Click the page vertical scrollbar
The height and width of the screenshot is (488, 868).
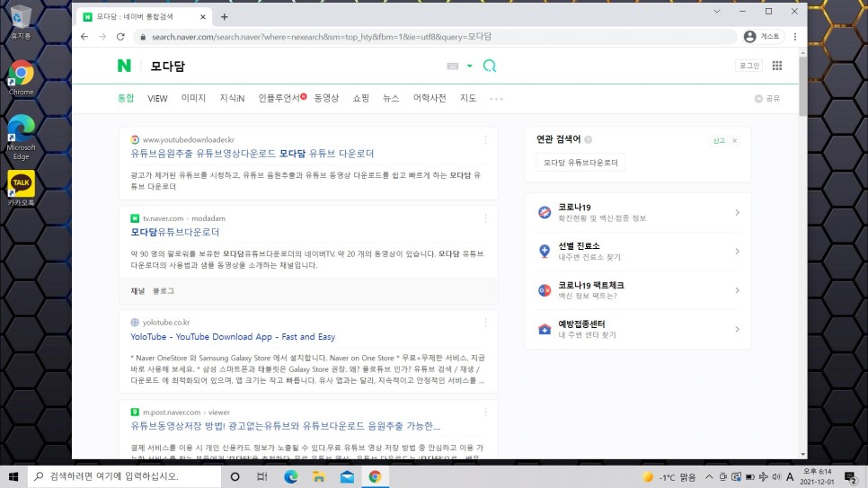(x=802, y=86)
